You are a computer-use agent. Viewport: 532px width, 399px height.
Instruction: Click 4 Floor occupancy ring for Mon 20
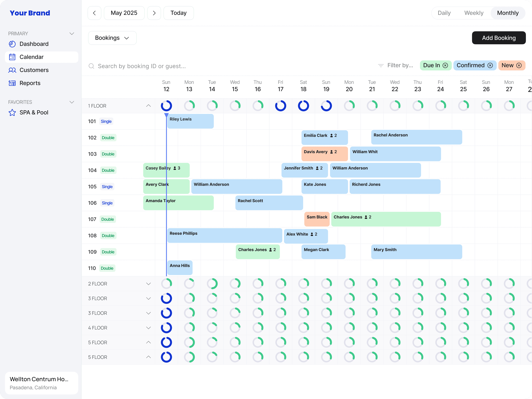tap(349, 328)
